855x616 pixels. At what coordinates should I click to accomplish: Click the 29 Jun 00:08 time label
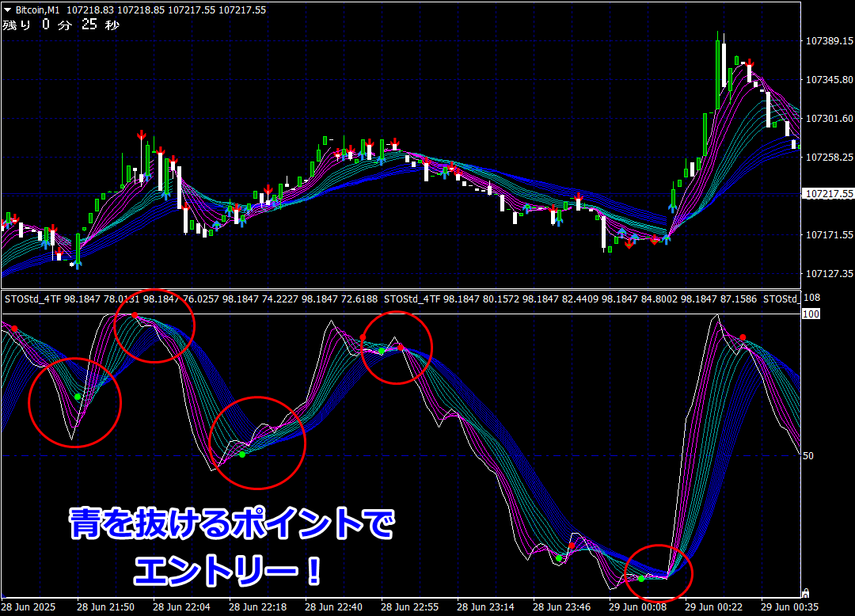click(x=637, y=606)
